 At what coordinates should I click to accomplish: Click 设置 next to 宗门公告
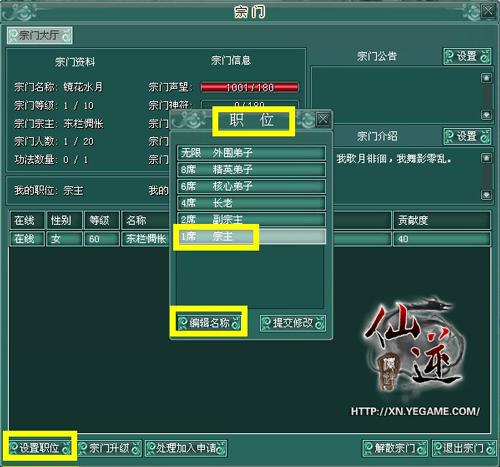click(467, 56)
